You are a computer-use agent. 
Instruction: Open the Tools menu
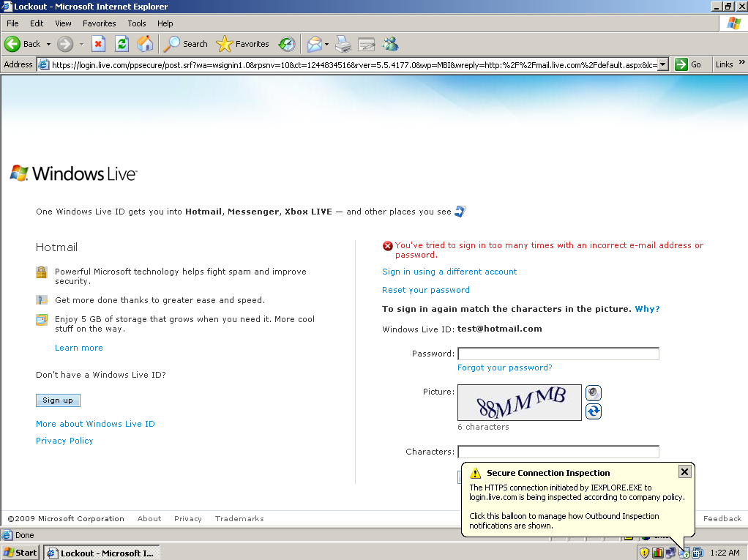(x=136, y=23)
